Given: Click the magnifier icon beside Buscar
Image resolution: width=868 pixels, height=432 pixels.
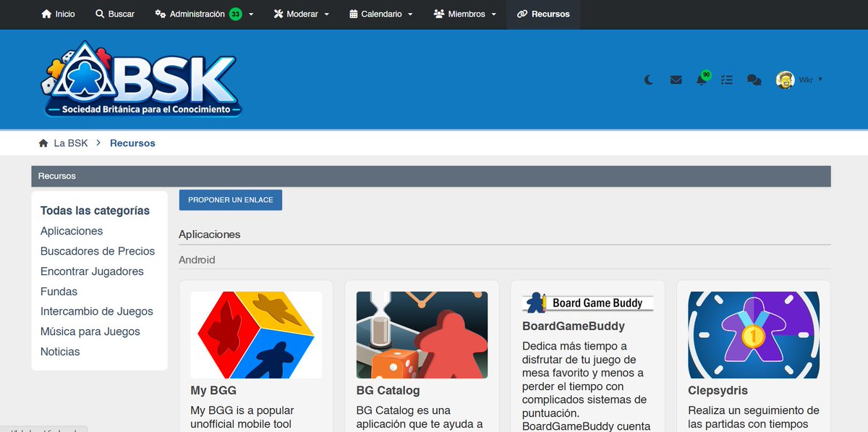Looking at the screenshot, I should click(x=100, y=14).
